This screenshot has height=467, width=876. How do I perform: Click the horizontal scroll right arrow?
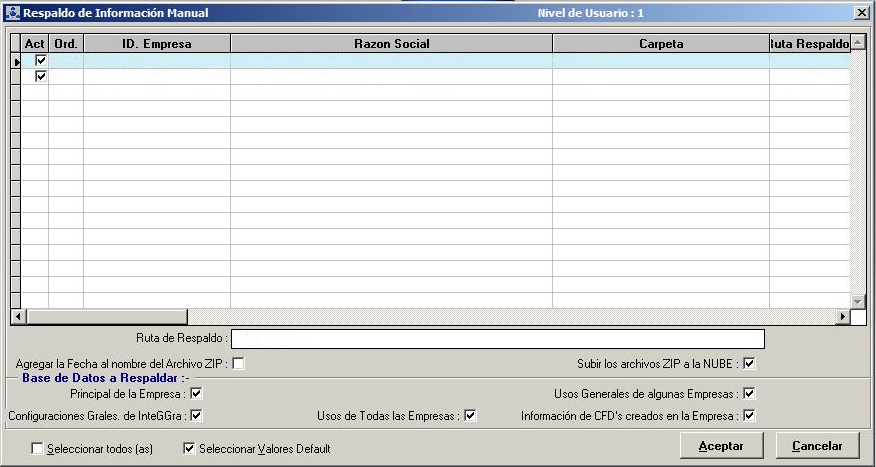tap(843, 317)
